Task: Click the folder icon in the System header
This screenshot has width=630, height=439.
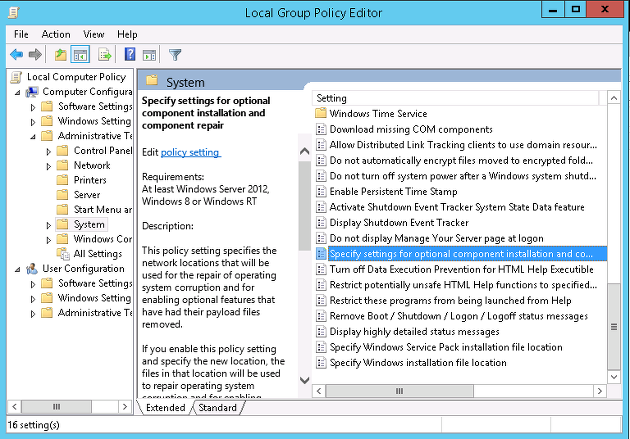Action: click(x=152, y=80)
